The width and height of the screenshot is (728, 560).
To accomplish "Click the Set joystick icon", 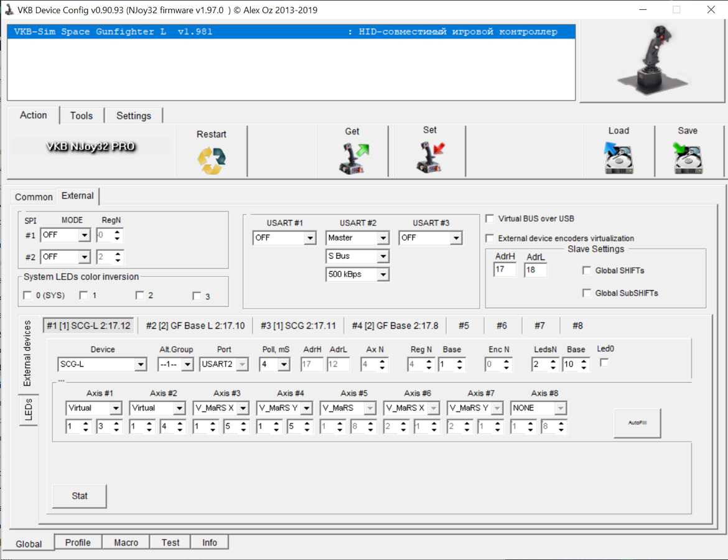I will (x=430, y=158).
